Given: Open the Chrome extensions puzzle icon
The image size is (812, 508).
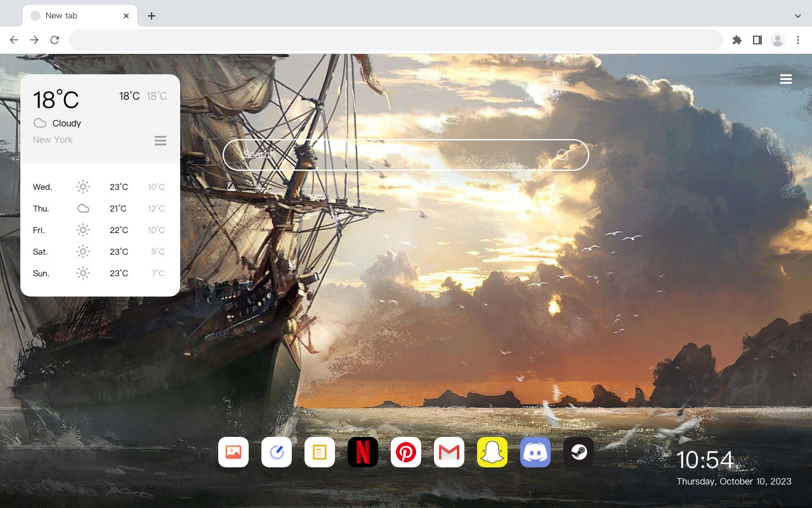Looking at the screenshot, I should pyautogui.click(x=737, y=40).
